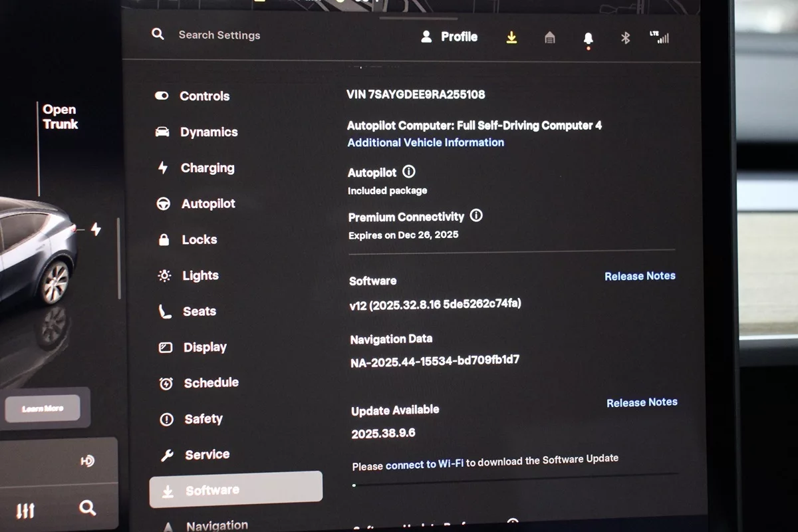Select Charging in the settings sidebar

tap(207, 168)
